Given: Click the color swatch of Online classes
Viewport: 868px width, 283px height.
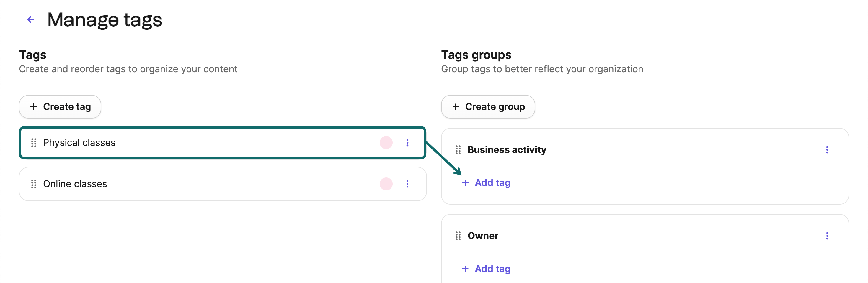Looking at the screenshot, I should tap(386, 184).
